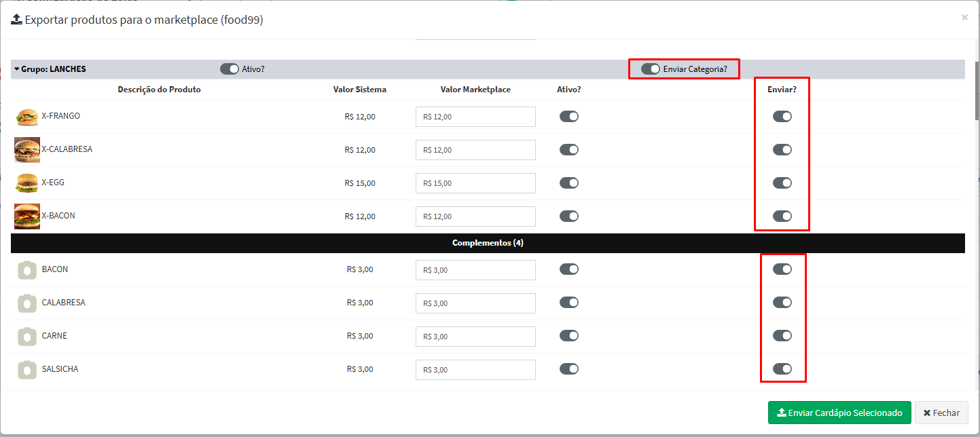The image size is (980, 437).
Task: Click the X-CALABRESA product image
Action: coord(27,150)
